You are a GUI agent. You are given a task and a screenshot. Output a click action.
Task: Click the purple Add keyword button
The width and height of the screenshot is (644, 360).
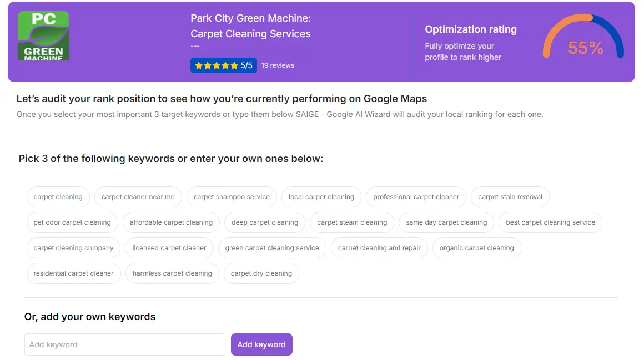261,344
